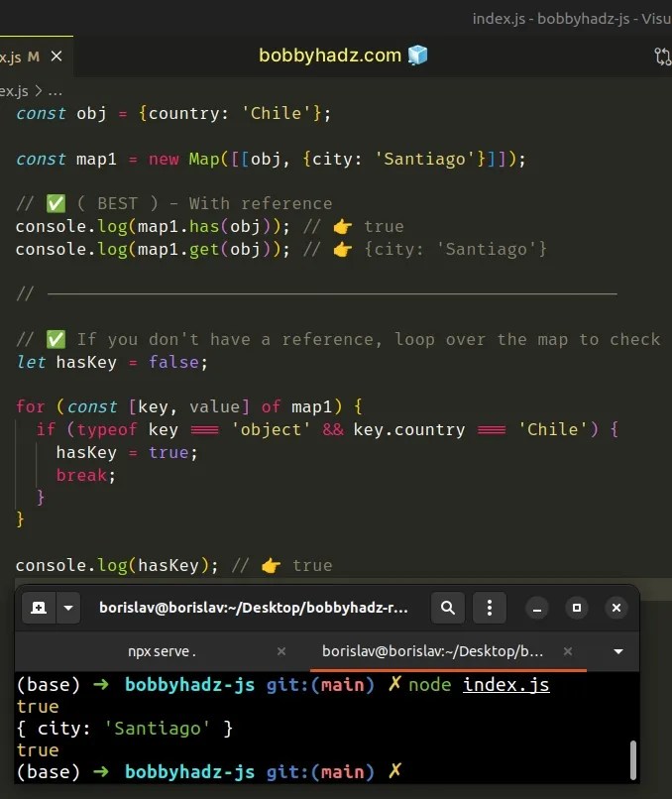This screenshot has width=672, height=799.
Task: Close the index.js editor tab
Action: [56, 57]
